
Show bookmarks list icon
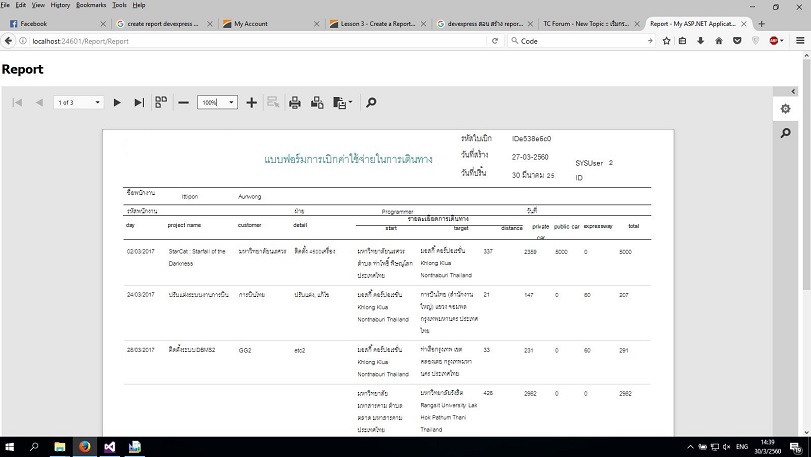(683, 41)
